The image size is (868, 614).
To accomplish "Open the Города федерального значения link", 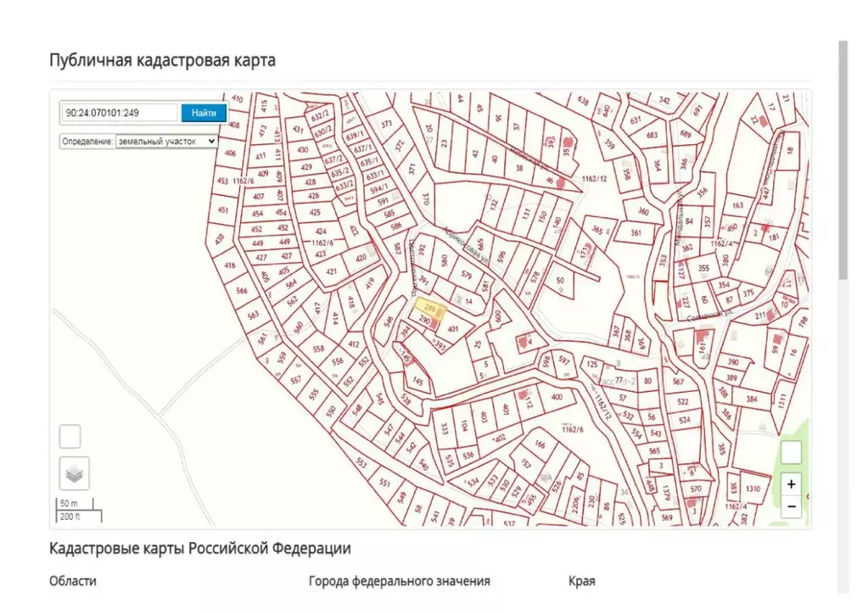I will [x=399, y=581].
